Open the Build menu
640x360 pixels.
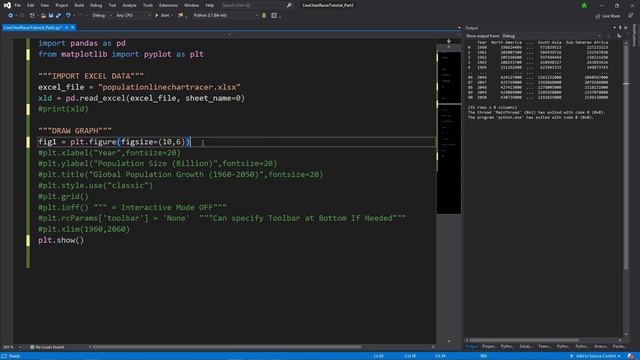click(79, 5)
